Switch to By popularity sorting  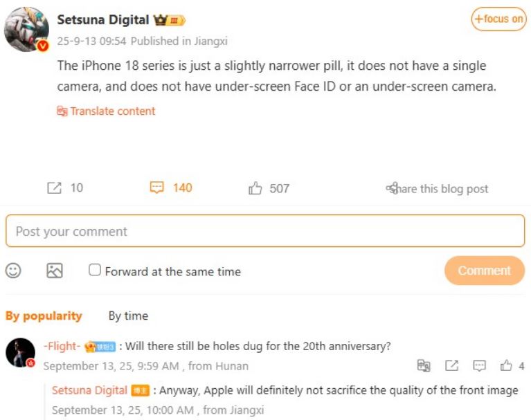coord(44,316)
